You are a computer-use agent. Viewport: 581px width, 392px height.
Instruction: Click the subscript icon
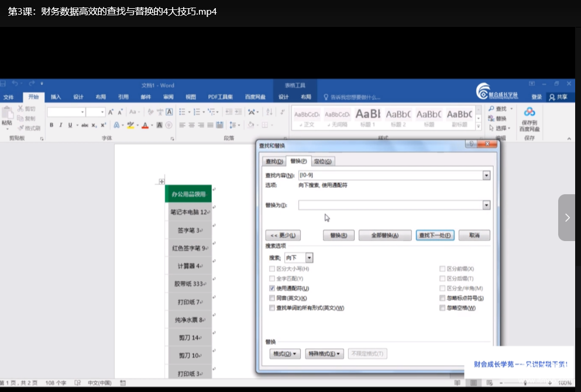tap(94, 125)
